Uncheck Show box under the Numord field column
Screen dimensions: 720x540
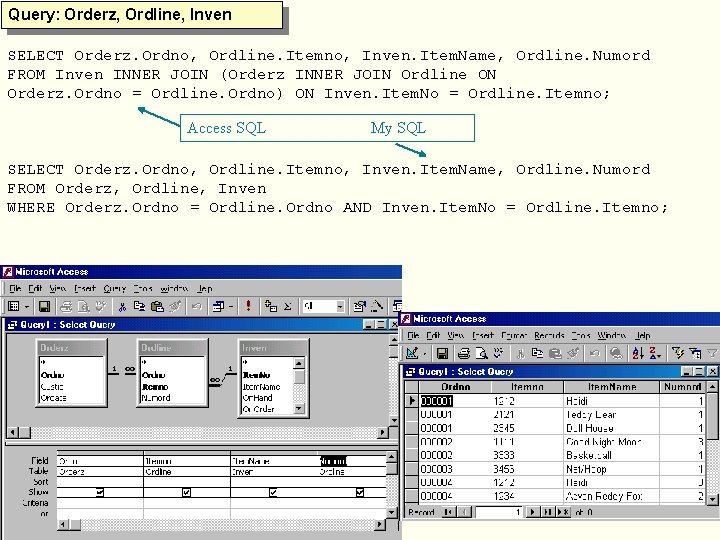point(360,492)
